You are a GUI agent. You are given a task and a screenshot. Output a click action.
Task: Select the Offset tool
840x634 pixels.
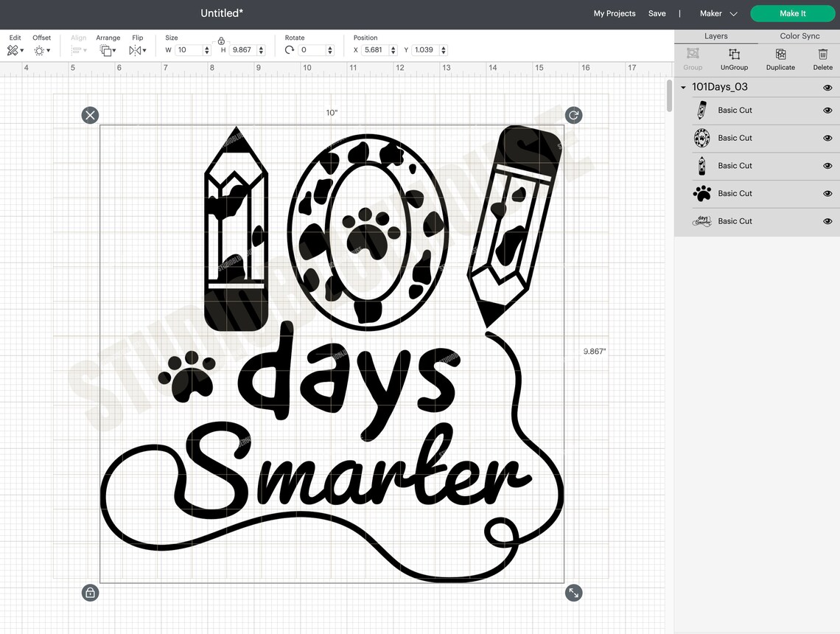[x=39, y=49]
